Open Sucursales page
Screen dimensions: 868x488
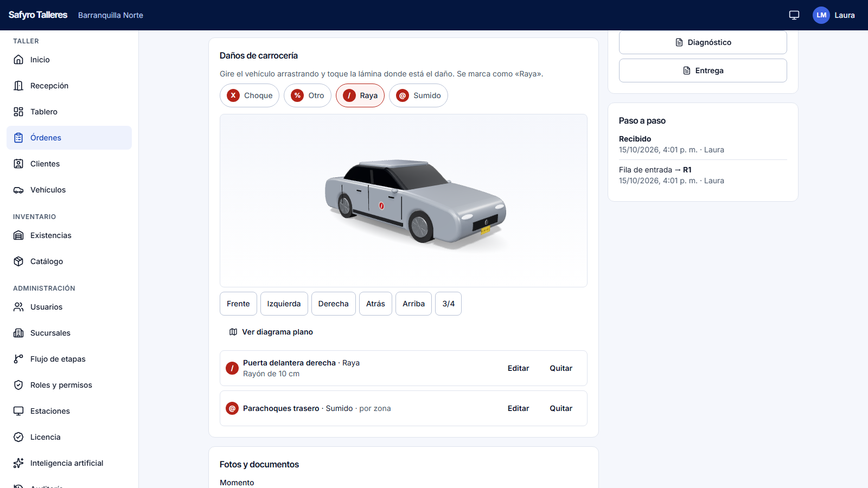69,333
